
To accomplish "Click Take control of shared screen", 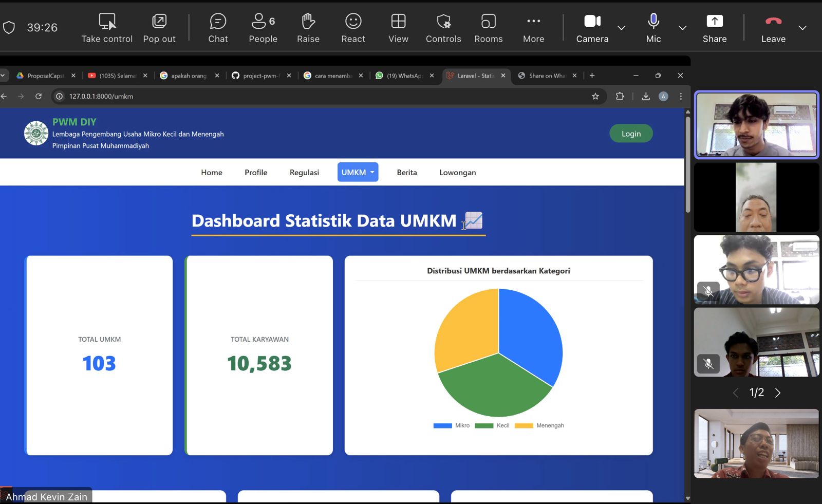I will point(107,28).
